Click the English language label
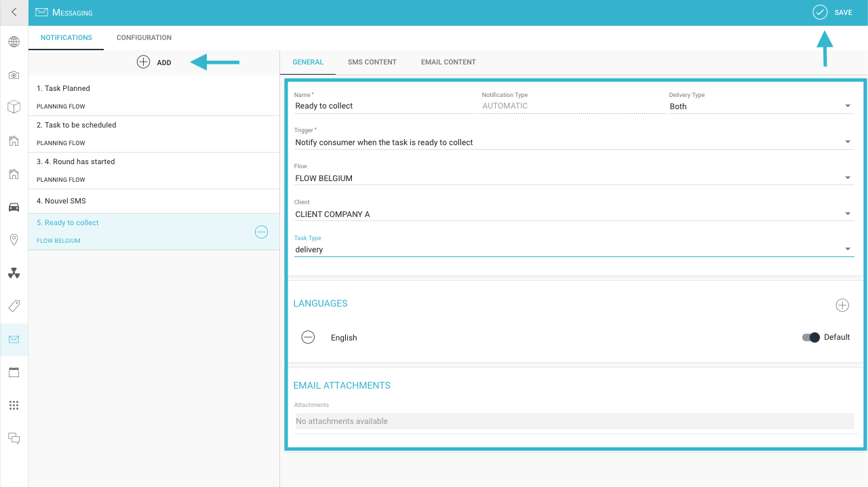Image resolution: width=868 pixels, height=487 pixels. (344, 338)
